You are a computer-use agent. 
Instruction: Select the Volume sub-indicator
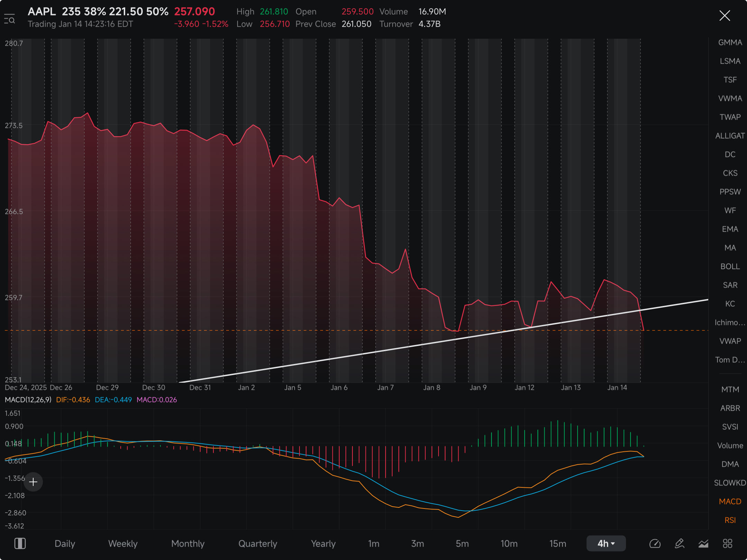(x=730, y=446)
